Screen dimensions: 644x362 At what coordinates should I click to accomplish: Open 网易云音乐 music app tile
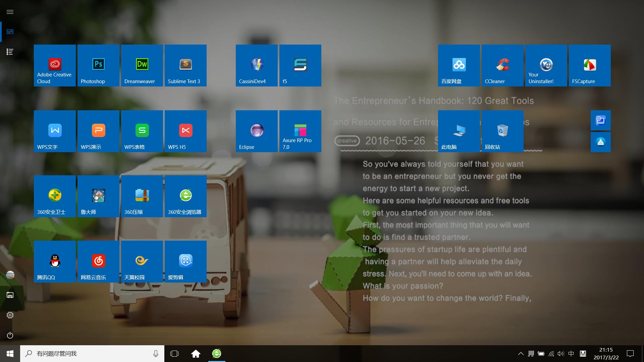[98, 261]
